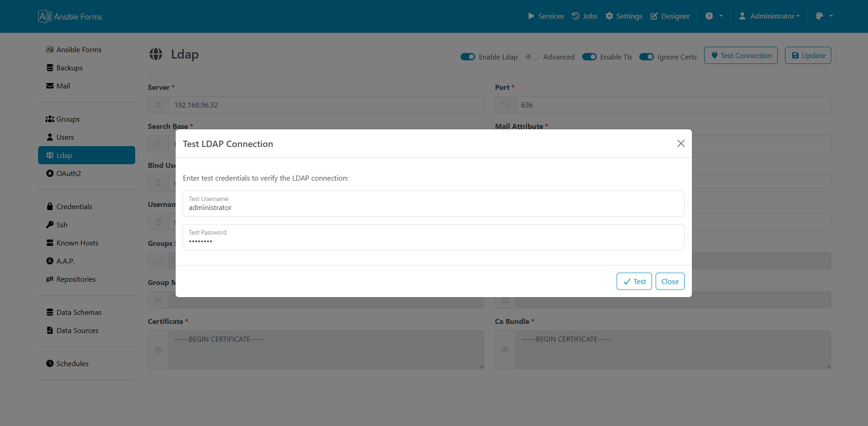Image resolution: width=868 pixels, height=426 pixels.
Task: Open the language globe dropdown
Action: [x=823, y=16]
